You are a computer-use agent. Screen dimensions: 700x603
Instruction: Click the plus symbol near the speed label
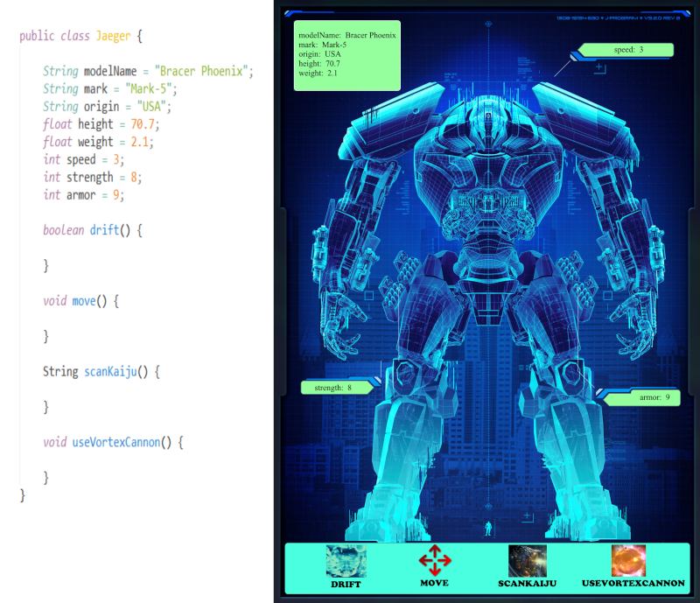599,67
